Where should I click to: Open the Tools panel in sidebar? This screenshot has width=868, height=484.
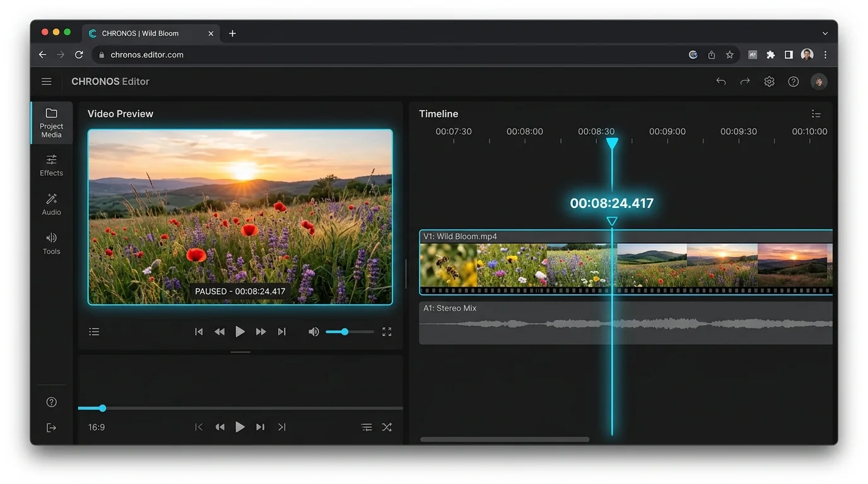click(x=51, y=244)
